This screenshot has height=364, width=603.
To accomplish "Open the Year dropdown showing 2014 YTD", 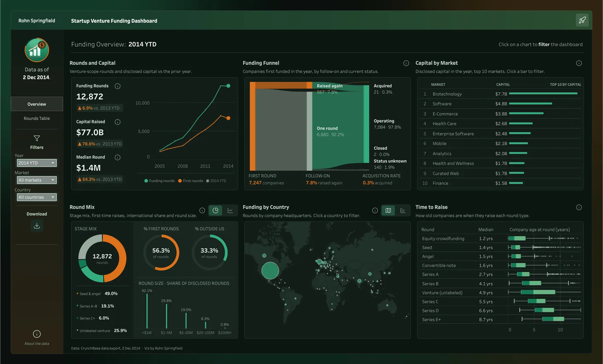I will pos(37,163).
